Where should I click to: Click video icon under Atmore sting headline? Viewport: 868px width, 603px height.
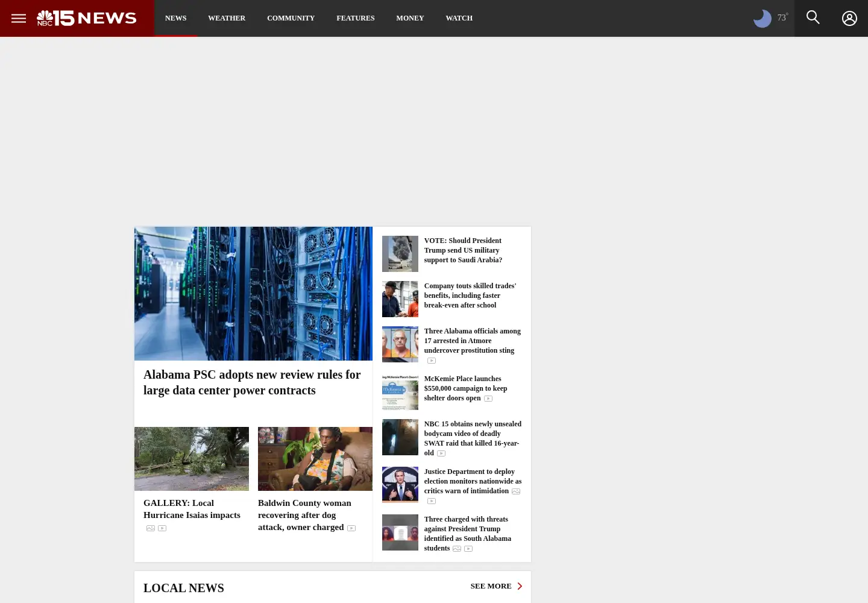(432, 361)
